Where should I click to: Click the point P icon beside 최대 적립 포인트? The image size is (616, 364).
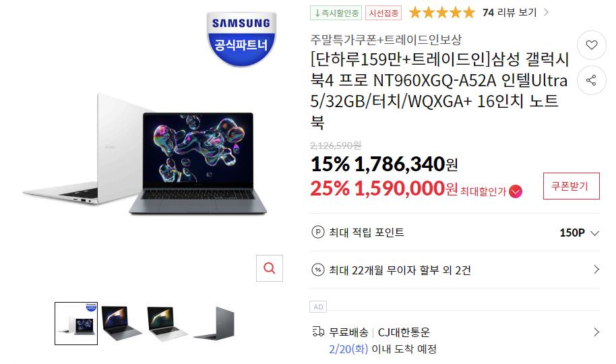(x=318, y=233)
